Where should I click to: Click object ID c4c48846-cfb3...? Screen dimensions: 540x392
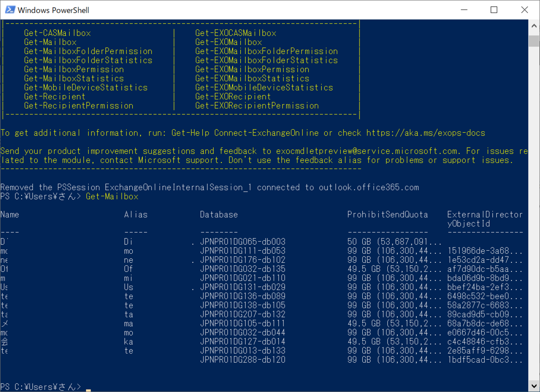point(485,342)
